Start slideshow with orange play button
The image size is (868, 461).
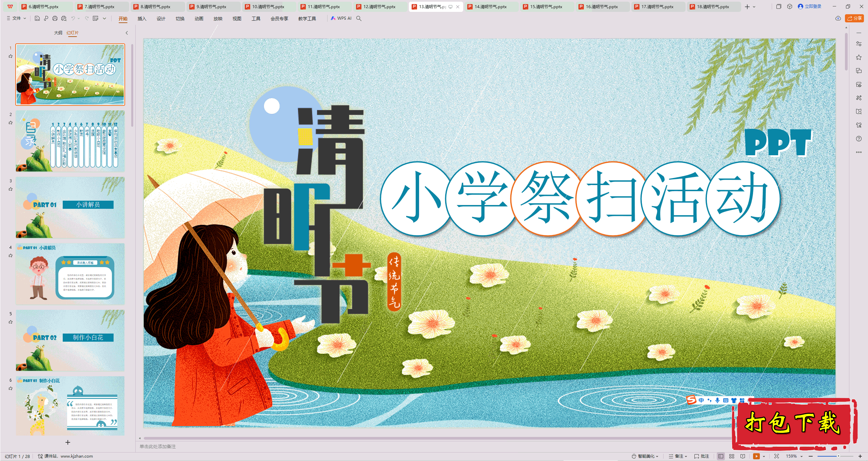756,456
